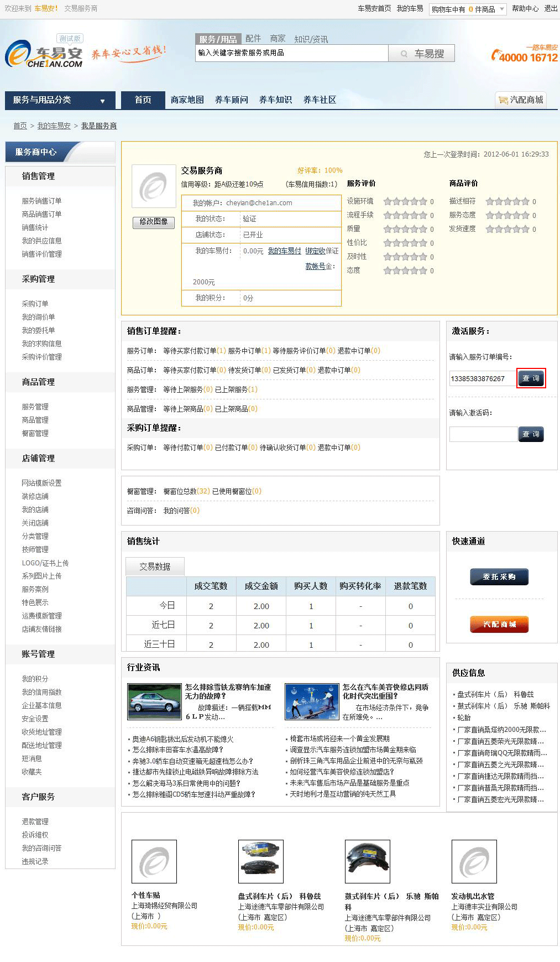The width and height of the screenshot is (560, 962).
Task: Open the 养车社区 navigation item
Action: click(x=320, y=100)
